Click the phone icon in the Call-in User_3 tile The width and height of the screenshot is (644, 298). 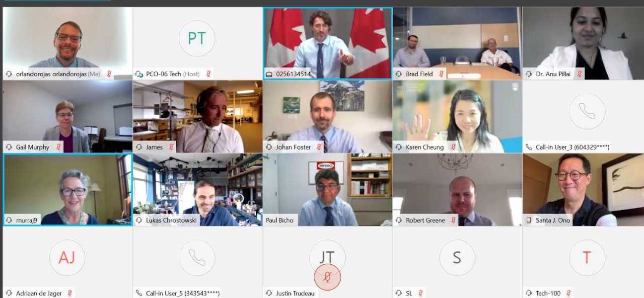coord(587,111)
